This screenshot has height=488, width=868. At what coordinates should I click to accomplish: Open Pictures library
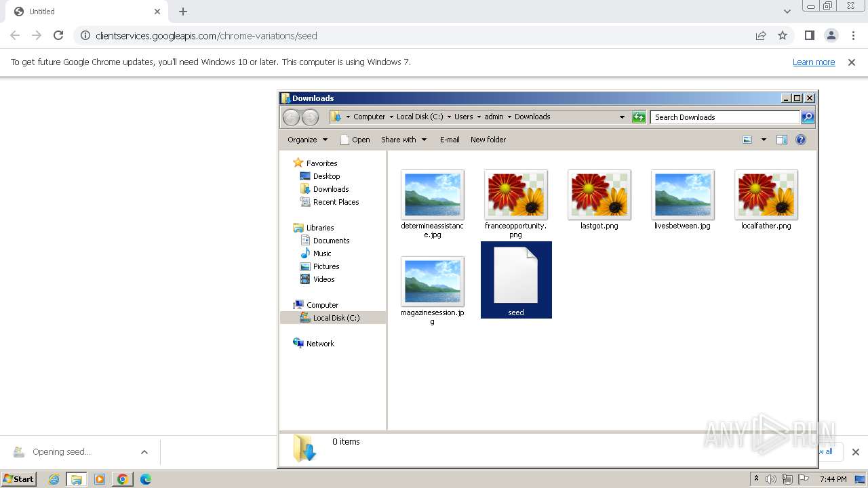coord(326,266)
